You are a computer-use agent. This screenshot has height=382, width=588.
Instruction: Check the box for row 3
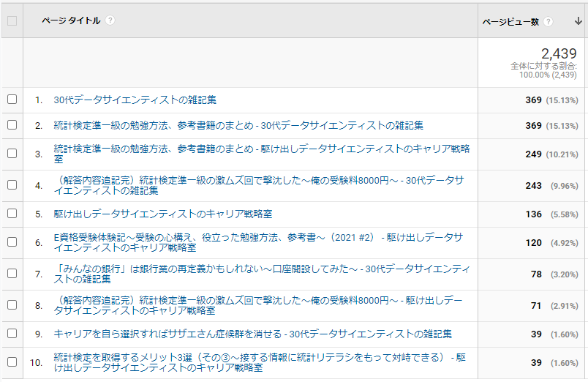click(x=12, y=154)
